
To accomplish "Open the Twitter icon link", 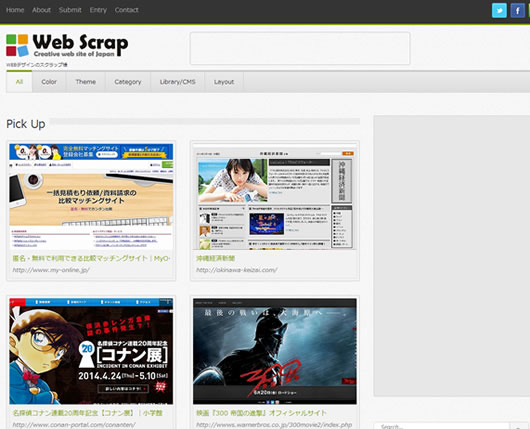I will pos(499,10).
